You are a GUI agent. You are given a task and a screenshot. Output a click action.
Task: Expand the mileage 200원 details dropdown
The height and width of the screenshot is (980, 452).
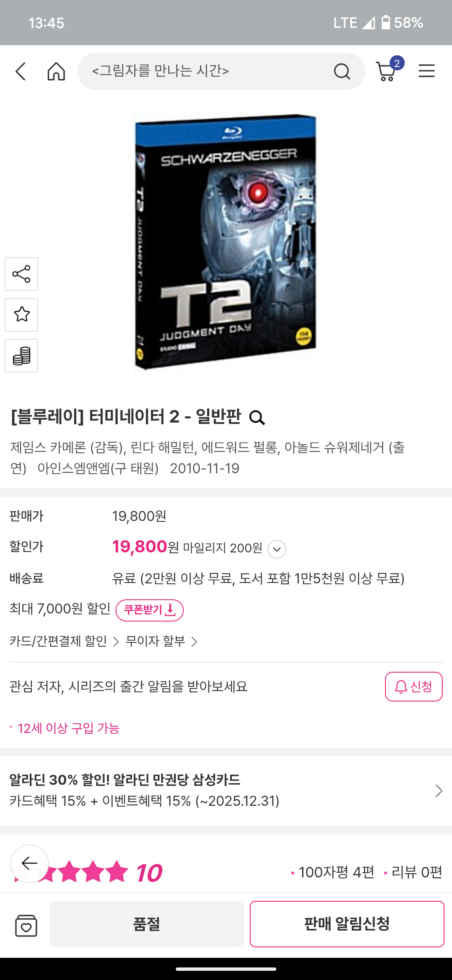277,549
